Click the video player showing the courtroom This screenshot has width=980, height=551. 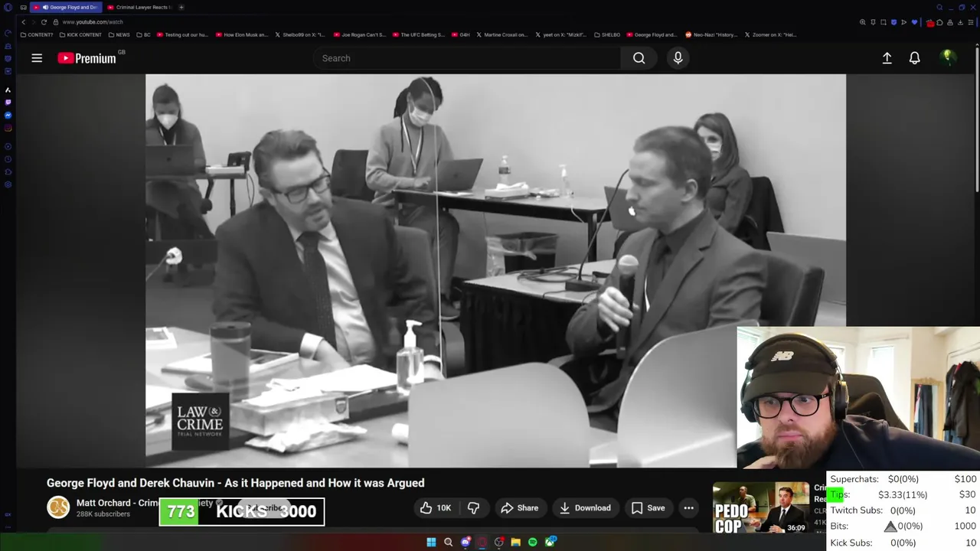pyautogui.click(x=495, y=270)
